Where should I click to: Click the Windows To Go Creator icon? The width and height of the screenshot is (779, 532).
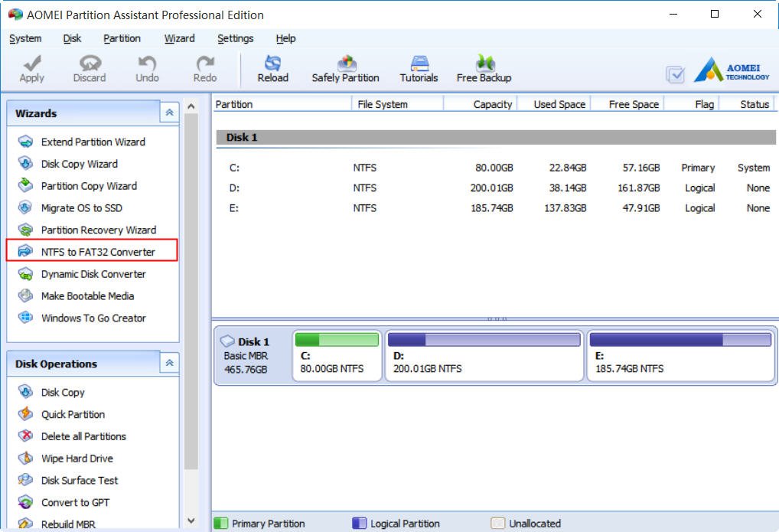[x=25, y=318]
